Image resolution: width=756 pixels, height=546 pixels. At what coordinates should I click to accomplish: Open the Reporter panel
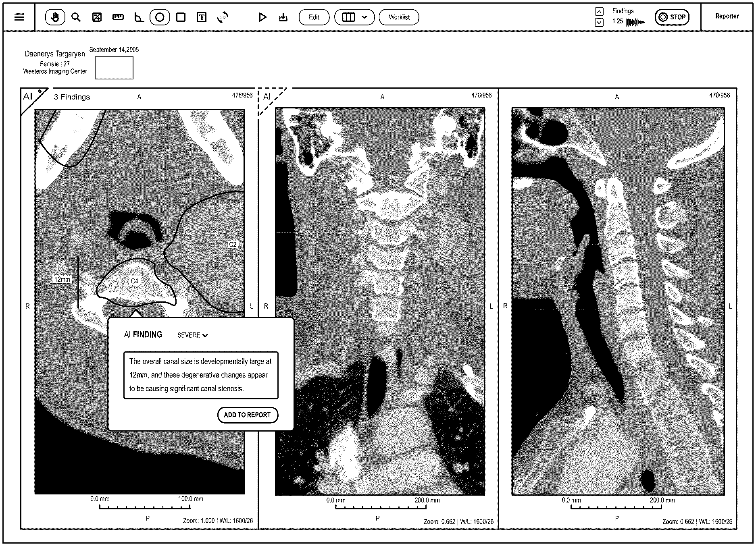pyautogui.click(x=727, y=17)
